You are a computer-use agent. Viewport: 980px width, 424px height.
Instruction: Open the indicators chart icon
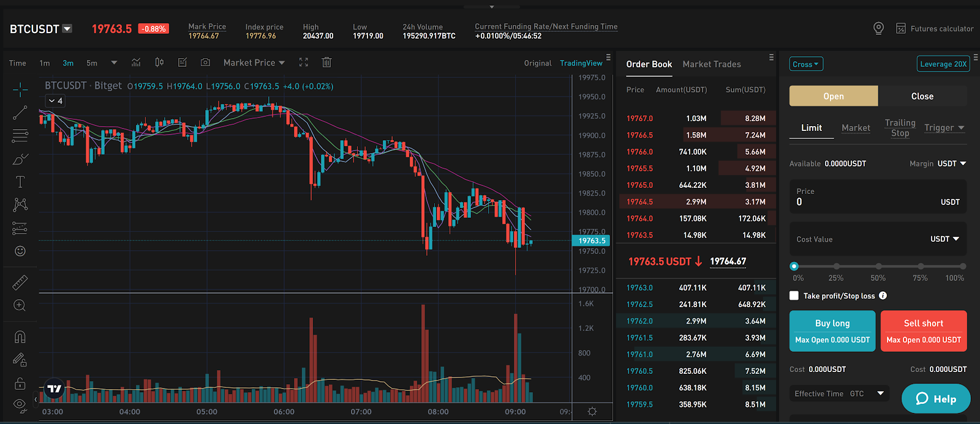[x=136, y=62]
